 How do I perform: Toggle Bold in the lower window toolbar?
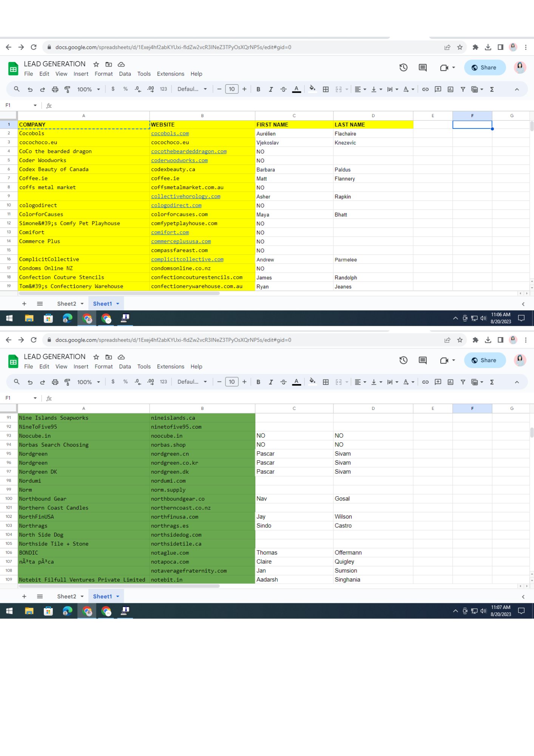[258, 382]
